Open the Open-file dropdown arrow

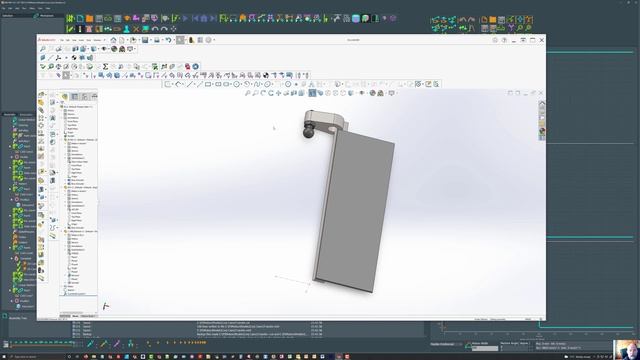click(x=139, y=40)
